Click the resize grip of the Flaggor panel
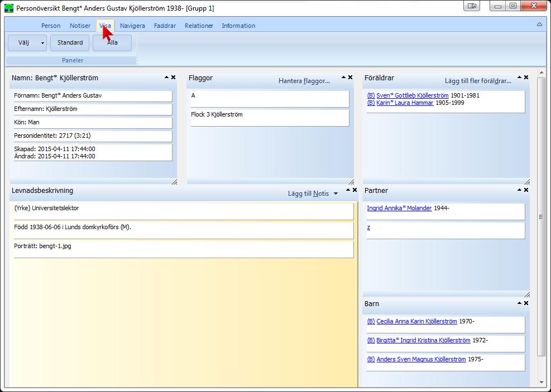The image size is (551, 392). pyautogui.click(x=351, y=181)
